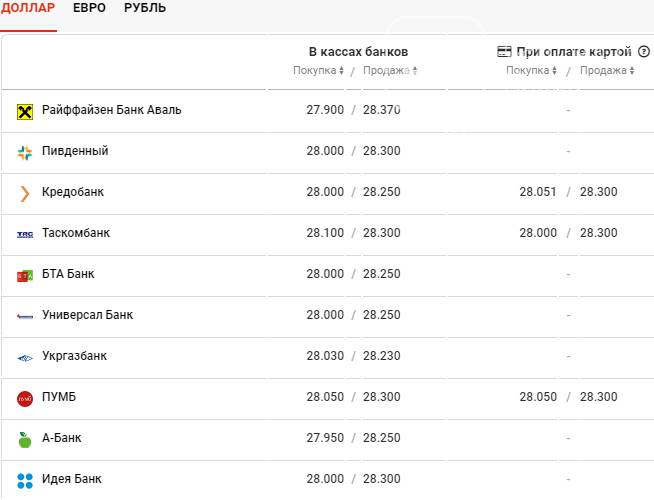This screenshot has width=654, height=500.
Task: Click the Идея Банк blue dots logo
Action: (x=25, y=481)
